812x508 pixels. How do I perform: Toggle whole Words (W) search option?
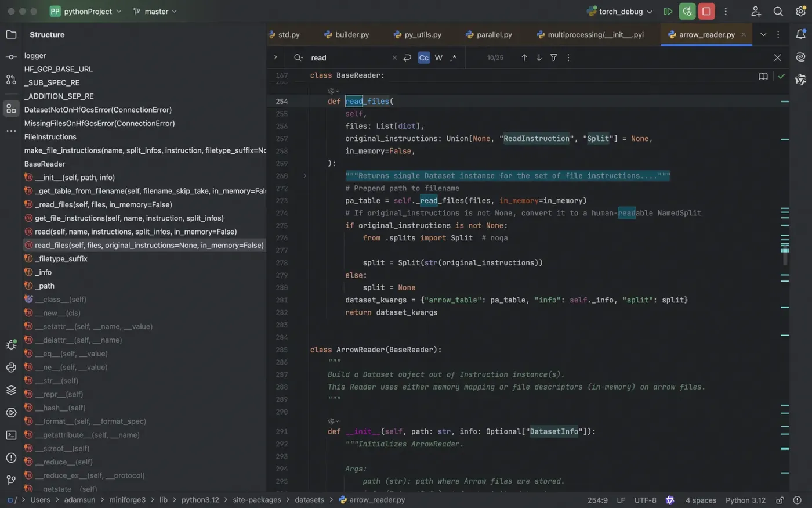(438, 57)
